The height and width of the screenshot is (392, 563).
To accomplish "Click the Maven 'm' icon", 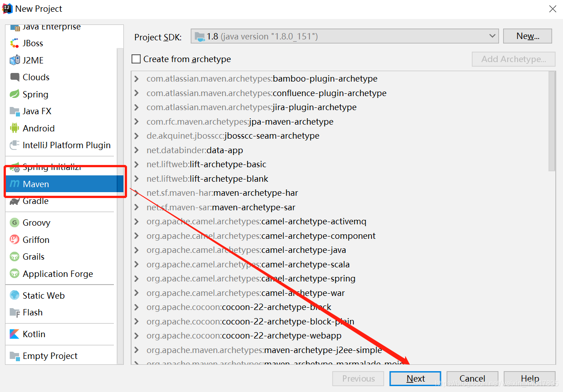I will [x=15, y=184].
